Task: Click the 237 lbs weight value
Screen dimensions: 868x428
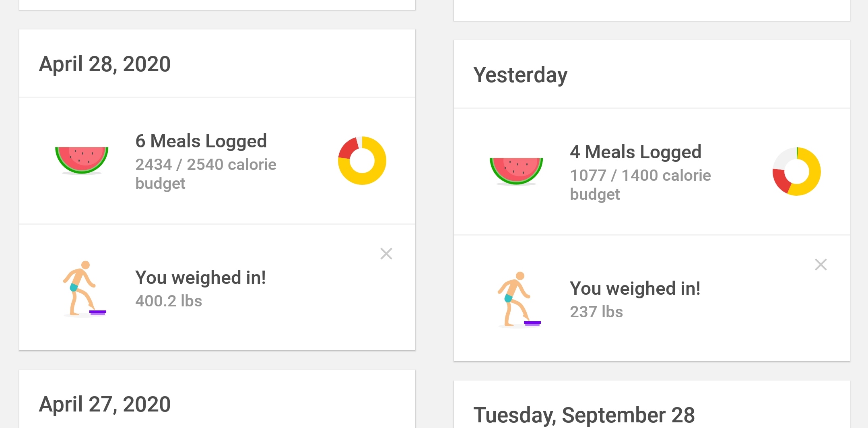Action: point(596,312)
